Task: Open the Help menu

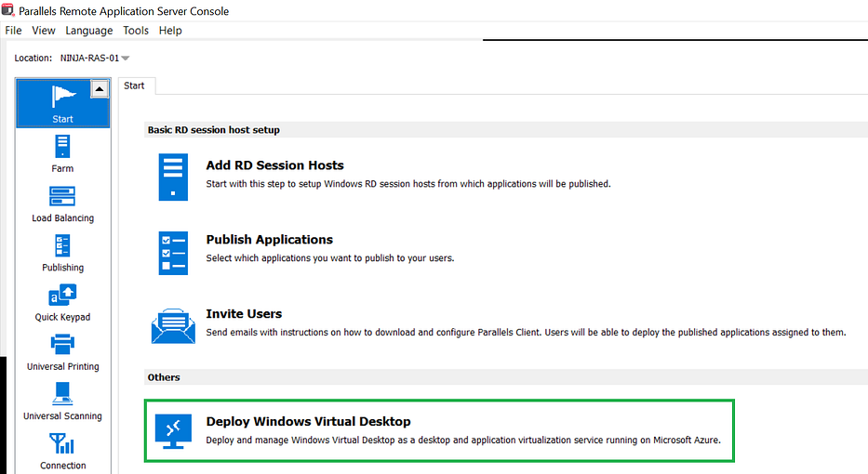Action: (x=170, y=31)
